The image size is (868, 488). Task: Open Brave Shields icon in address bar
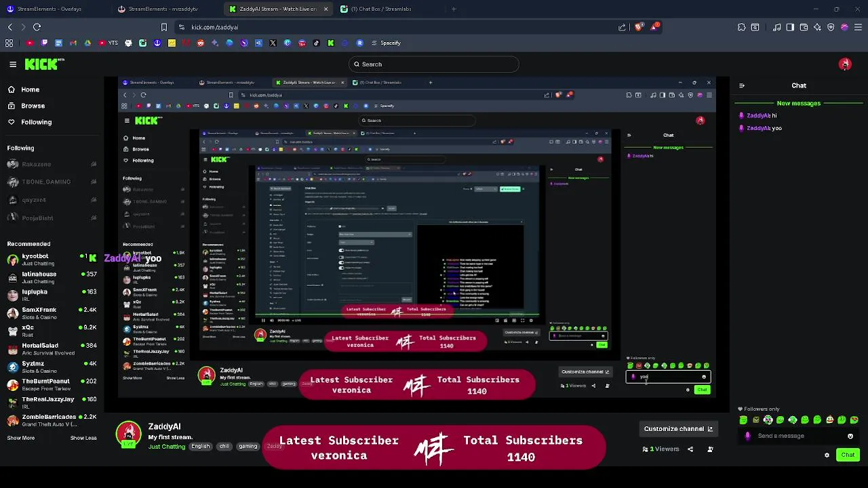click(640, 27)
